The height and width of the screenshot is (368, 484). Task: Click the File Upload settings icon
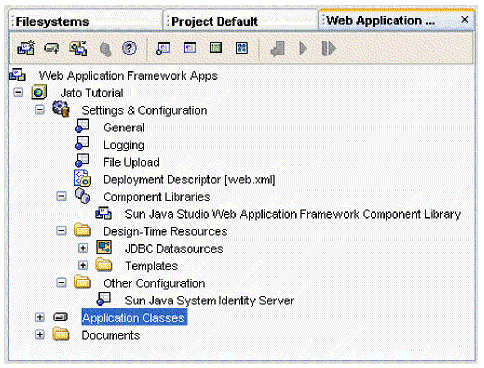(x=82, y=161)
